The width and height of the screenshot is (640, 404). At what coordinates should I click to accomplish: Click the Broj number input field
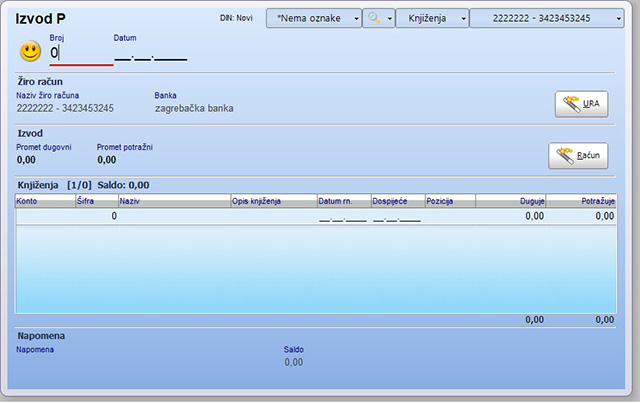click(81, 53)
